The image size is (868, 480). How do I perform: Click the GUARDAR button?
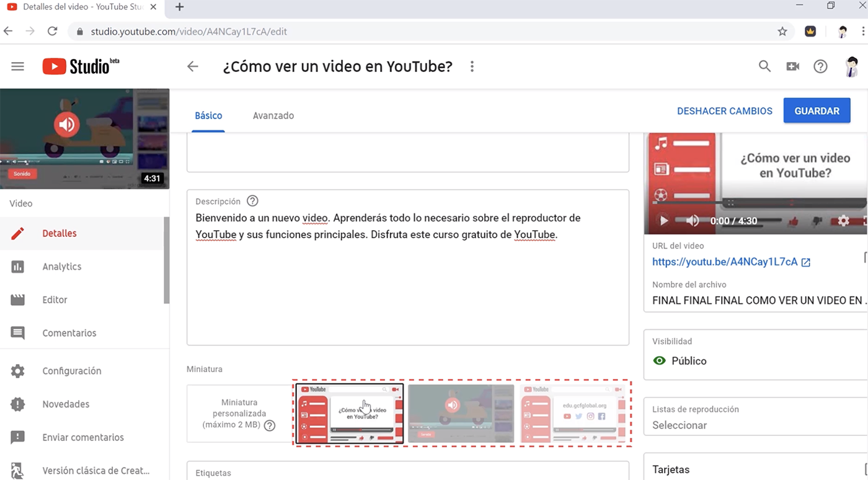coord(817,111)
